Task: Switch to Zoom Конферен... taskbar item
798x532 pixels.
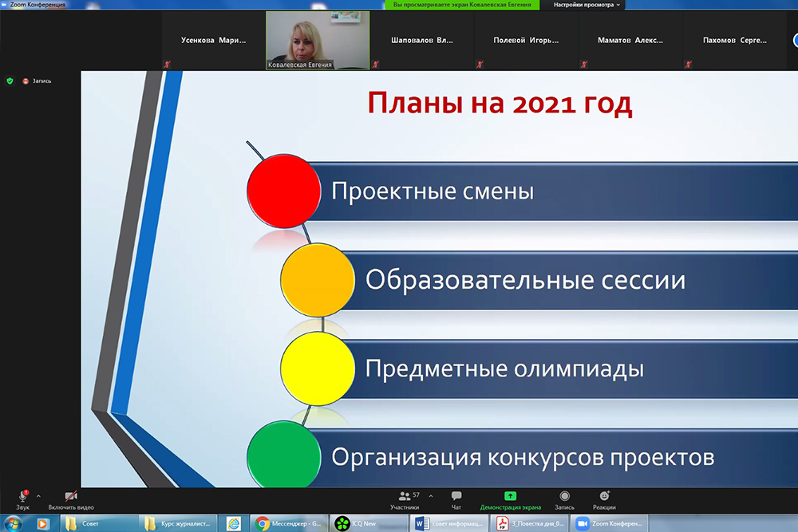Action: 609,523
